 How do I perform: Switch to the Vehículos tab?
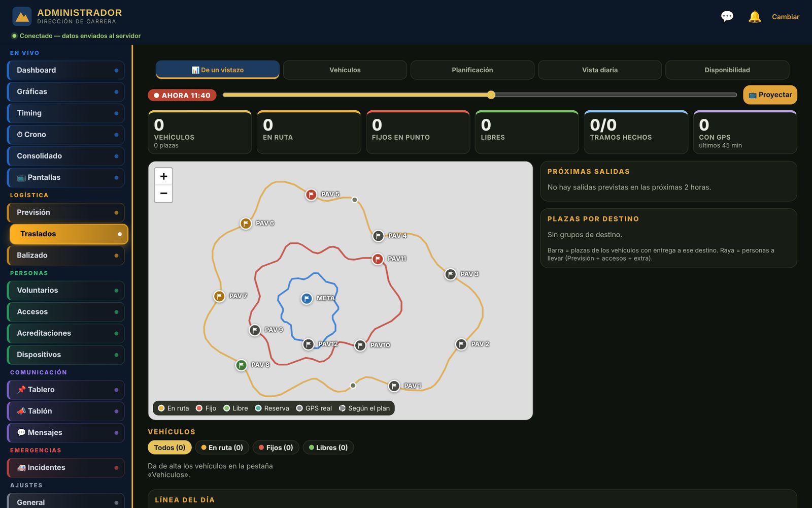click(345, 70)
